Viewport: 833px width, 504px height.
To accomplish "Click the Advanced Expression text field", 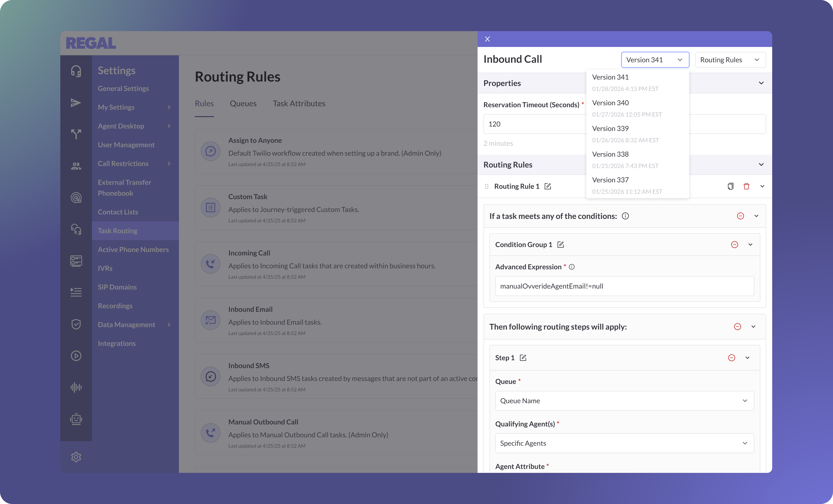I will point(624,286).
